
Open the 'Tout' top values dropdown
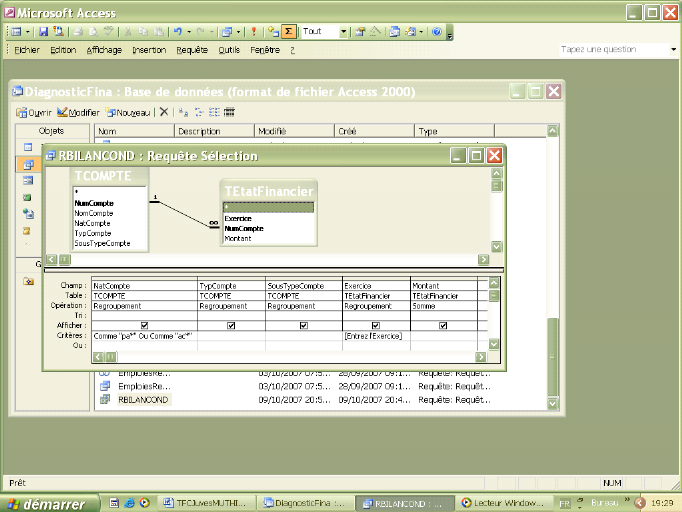click(344, 32)
